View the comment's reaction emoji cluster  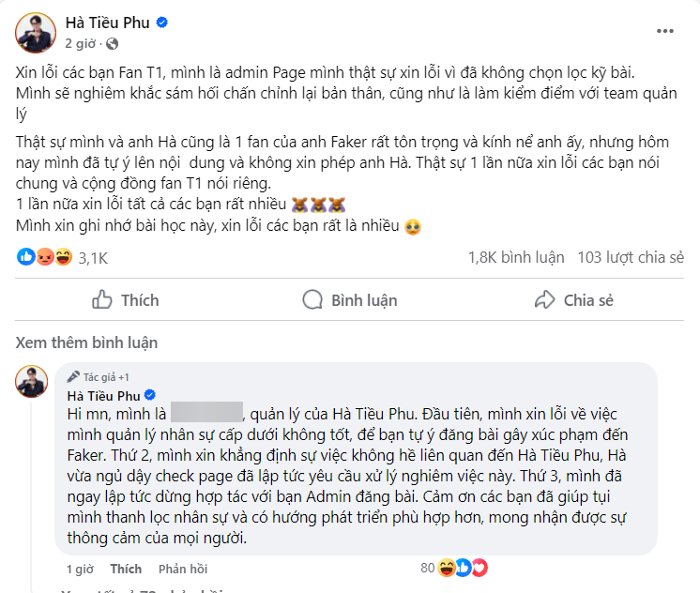point(462,568)
